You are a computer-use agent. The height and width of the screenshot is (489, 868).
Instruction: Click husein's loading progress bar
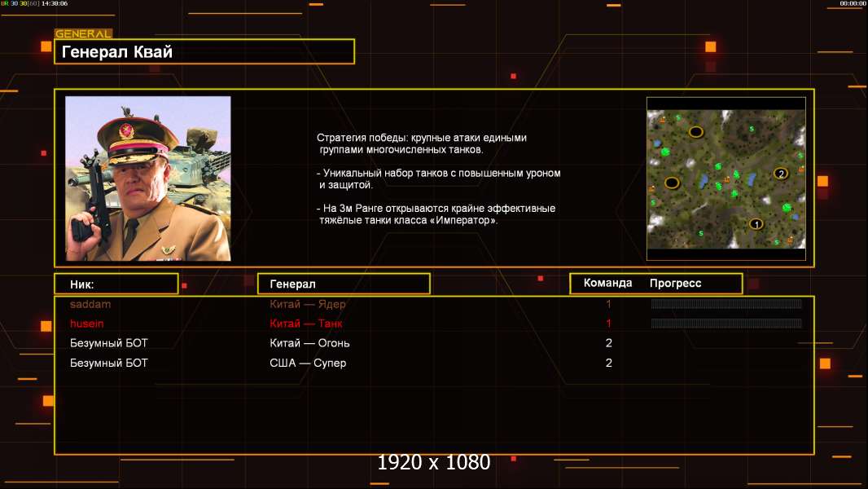(x=726, y=323)
